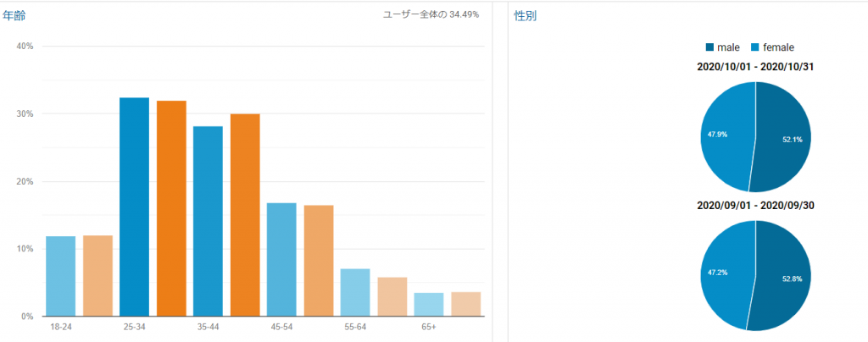This screenshot has width=868, height=342.
Task: Click the blue 18-24 age bar
Action: pyautogui.click(x=60, y=276)
